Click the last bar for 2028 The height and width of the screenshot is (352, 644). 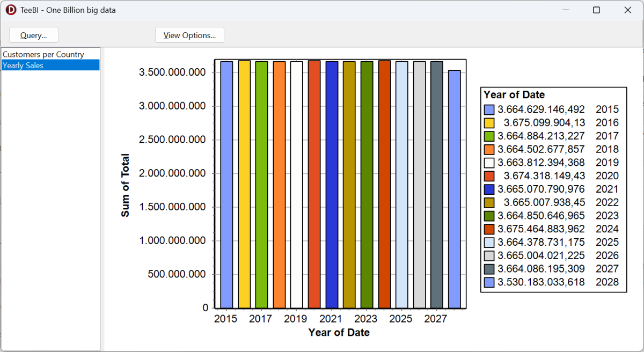pos(455,189)
